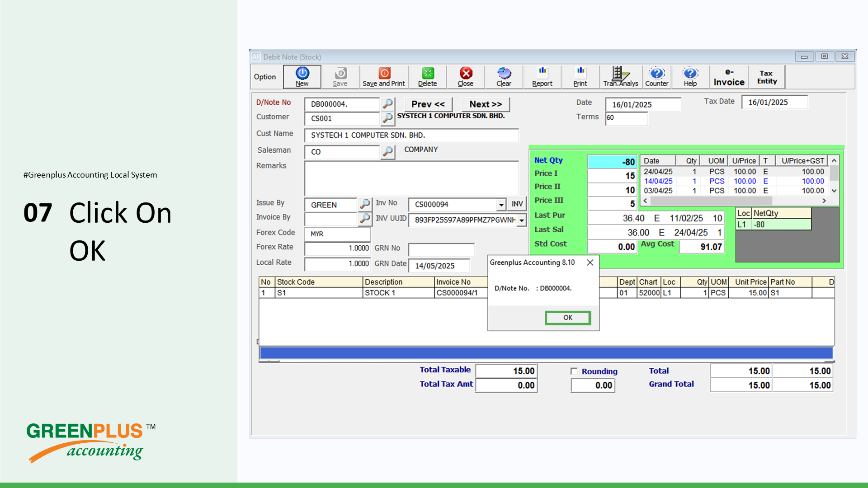Click left arrow of price history horizontal scrollbar
The image size is (868, 488).
coord(646,201)
